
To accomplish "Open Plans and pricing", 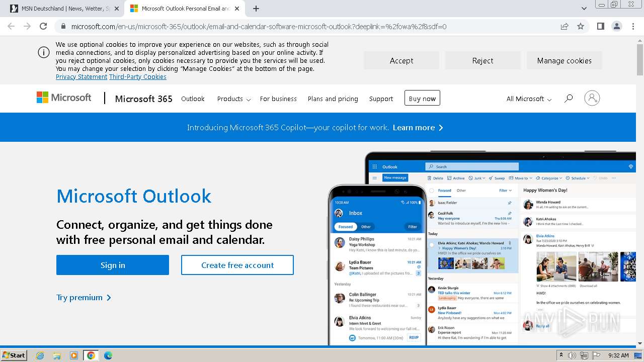I will tap(333, 99).
